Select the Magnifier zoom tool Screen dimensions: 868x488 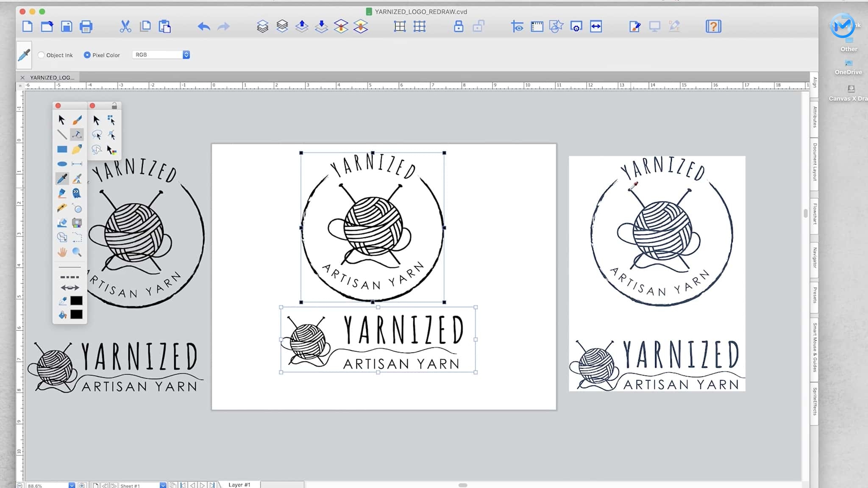pyautogui.click(x=77, y=252)
